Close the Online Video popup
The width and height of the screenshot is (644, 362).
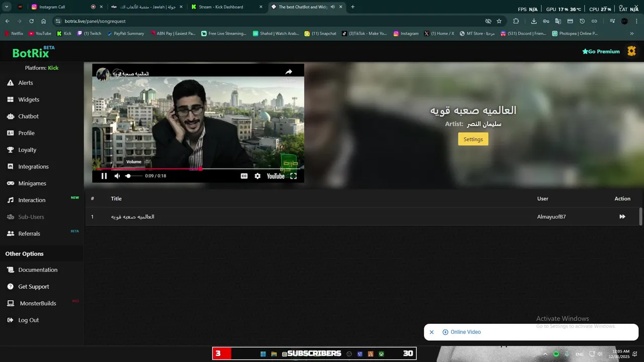click(432, 332)
